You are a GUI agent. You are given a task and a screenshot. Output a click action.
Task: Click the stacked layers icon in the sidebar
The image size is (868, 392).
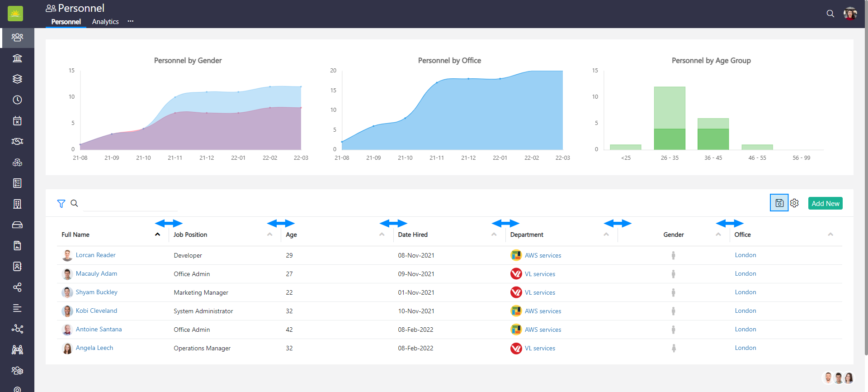(x=17, y=79)
